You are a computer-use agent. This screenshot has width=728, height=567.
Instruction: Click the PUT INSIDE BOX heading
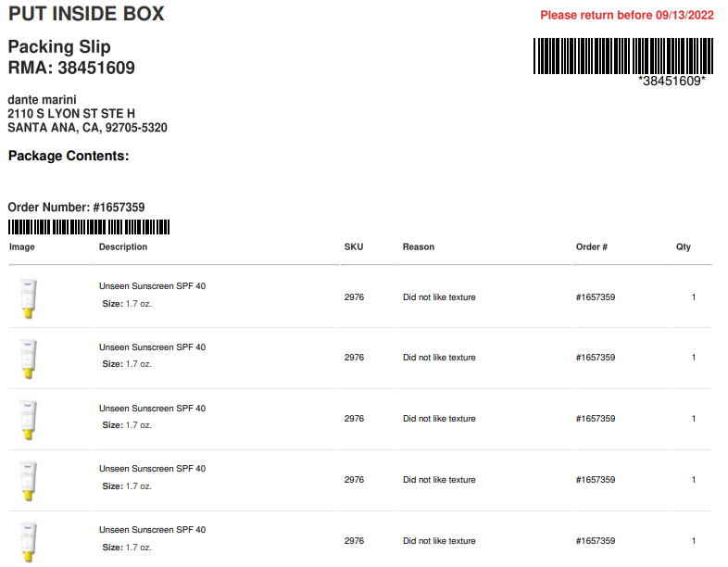[x=86, y=14]
